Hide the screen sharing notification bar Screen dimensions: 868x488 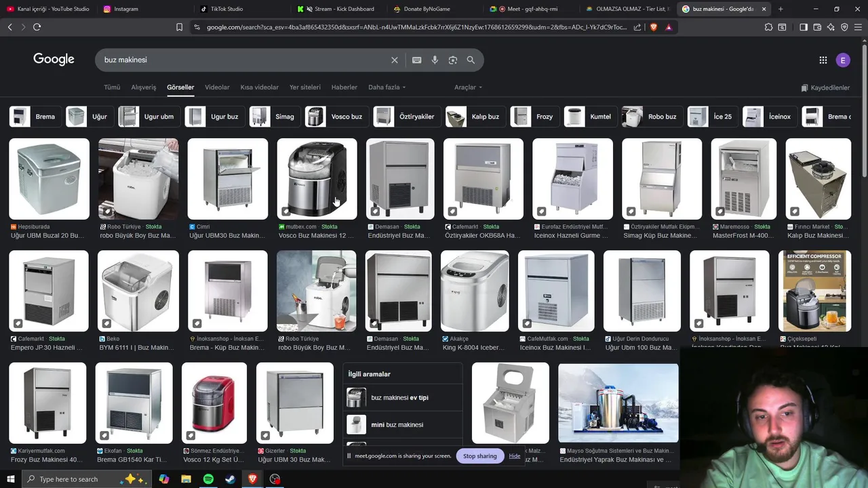(x=515, y=456)
